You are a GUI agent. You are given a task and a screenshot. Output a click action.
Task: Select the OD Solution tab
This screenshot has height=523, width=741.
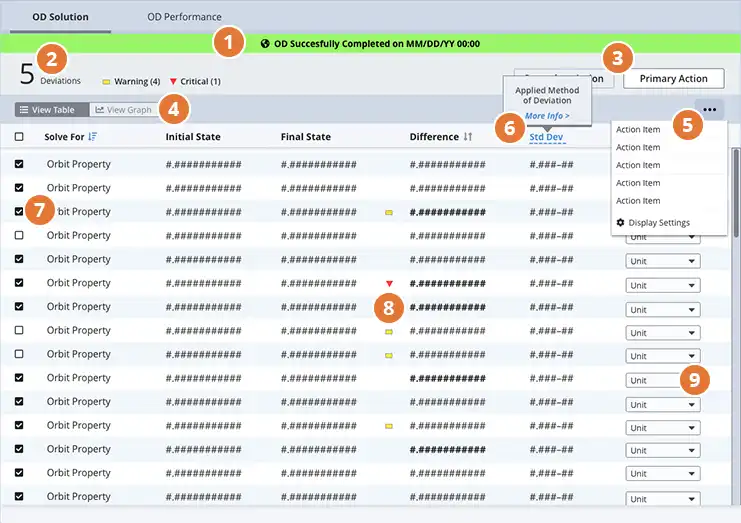pos(60,17)
